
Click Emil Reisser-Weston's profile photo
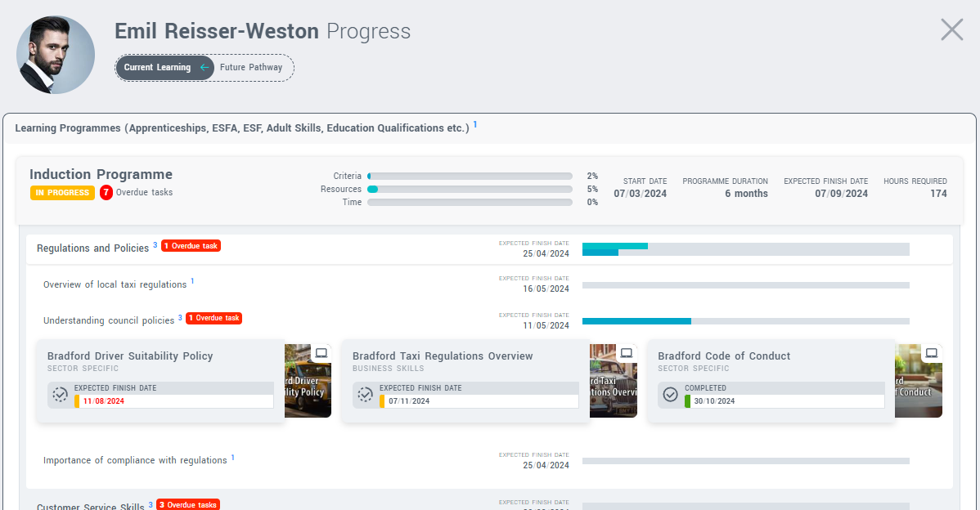click(56, 55)
